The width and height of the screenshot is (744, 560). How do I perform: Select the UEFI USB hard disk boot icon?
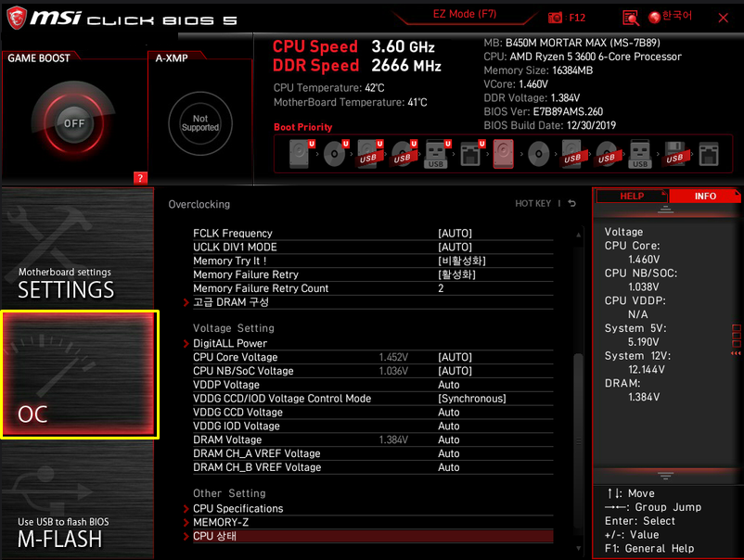click(369, 154)
